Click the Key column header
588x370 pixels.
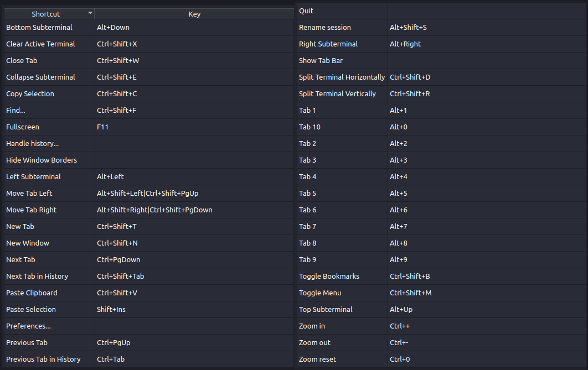click(x=194, y=14)
